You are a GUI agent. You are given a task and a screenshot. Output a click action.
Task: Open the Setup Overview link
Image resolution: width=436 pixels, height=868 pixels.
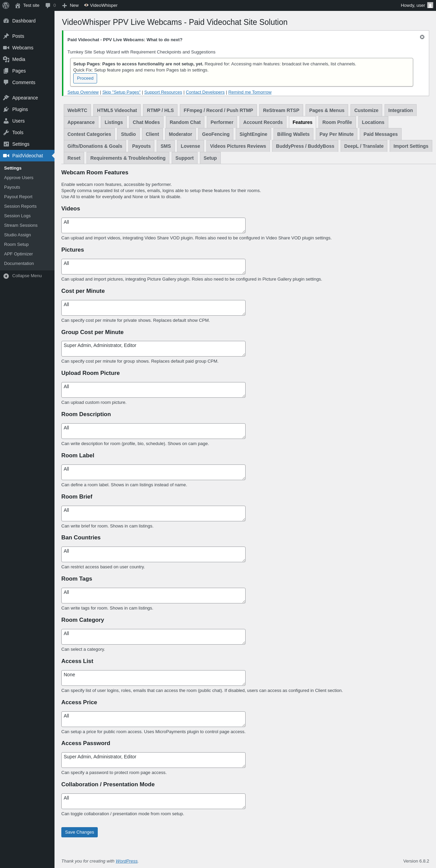83,92
